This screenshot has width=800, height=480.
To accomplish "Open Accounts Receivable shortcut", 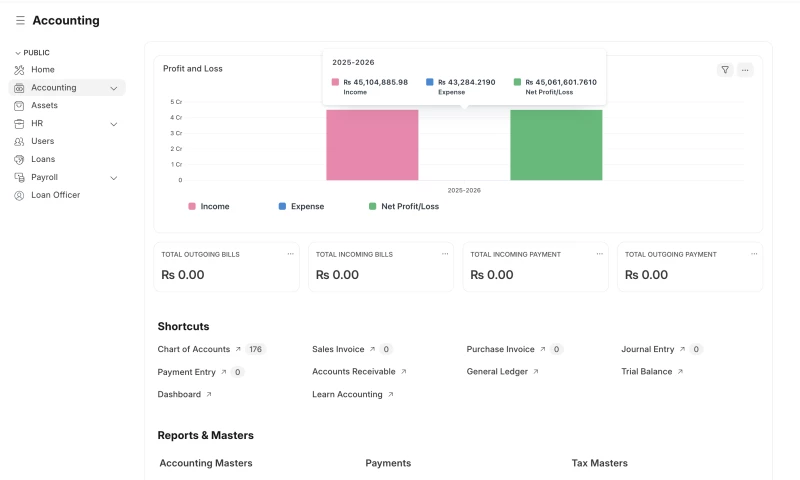I will tap(354, 372).
